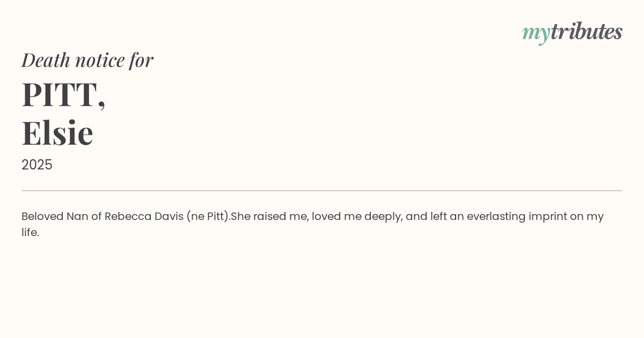Viewport: 644px width, 338px height.
Task: Click the 'Death notice for' heading
Action: tap(87, 60)
